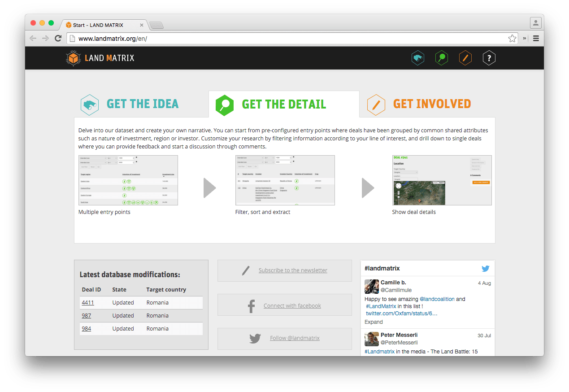Reload the page with refresh icon
Screen dimensions: 569x392
coord(58,39)
